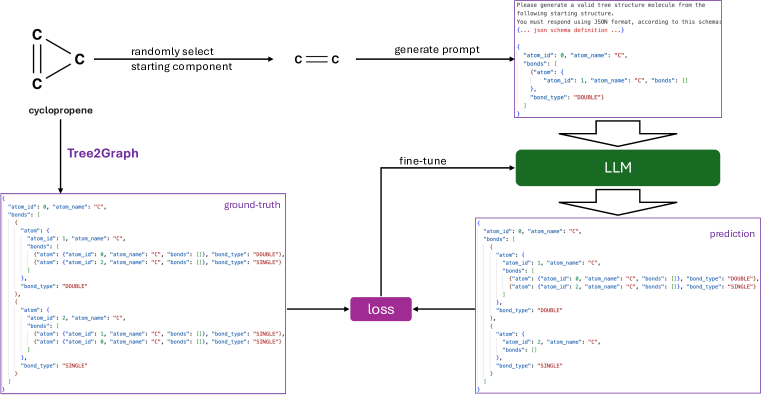The height and width of the screenshot is (395, 761).
Task: Click the top carbon atom of cyclopropene
Action: click(37, 34)
